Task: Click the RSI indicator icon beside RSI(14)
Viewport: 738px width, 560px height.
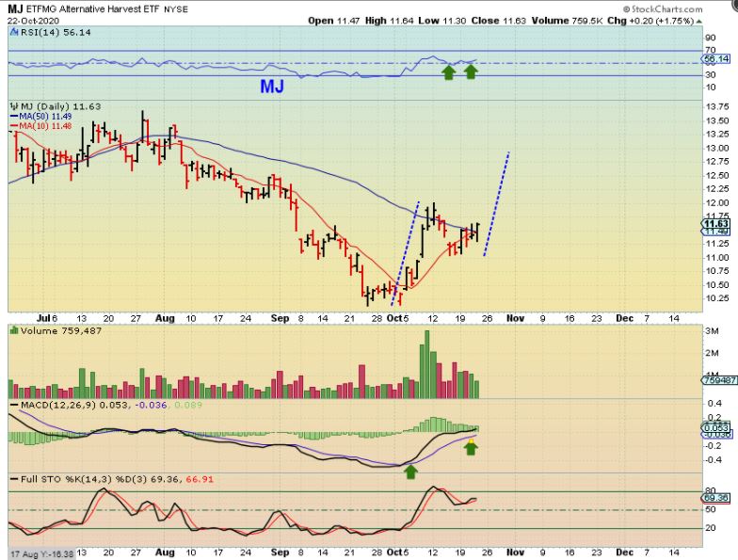Action: click(12, 32)
